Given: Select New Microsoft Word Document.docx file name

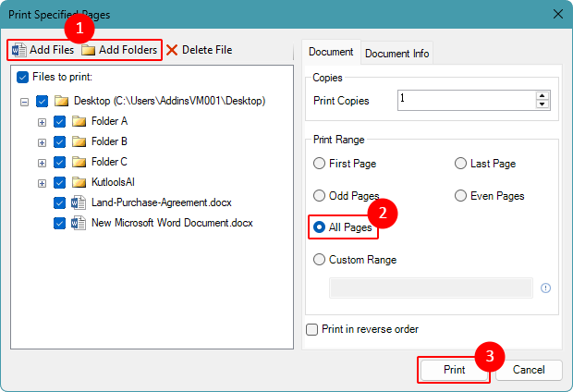Looking at the screenshot, I should tap(172, 223).
